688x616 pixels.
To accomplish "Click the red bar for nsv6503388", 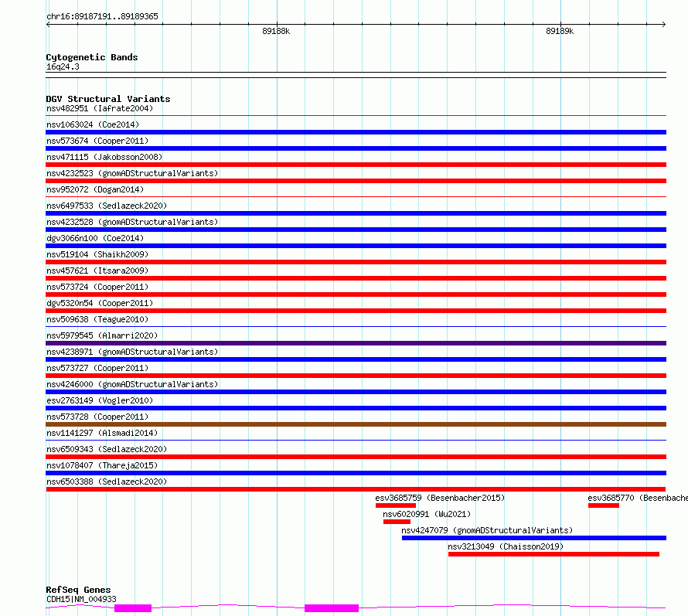I will pyautogui.click(x=356, y=489).
